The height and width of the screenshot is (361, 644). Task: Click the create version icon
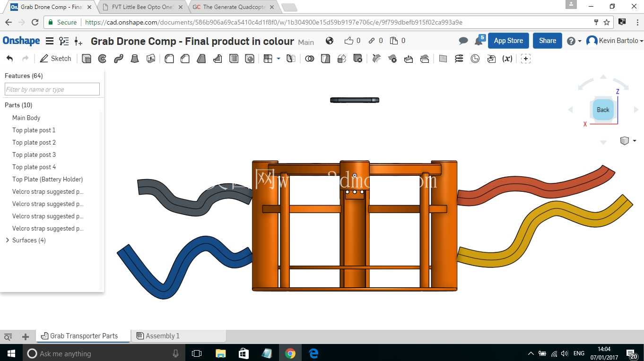(78, 42)
